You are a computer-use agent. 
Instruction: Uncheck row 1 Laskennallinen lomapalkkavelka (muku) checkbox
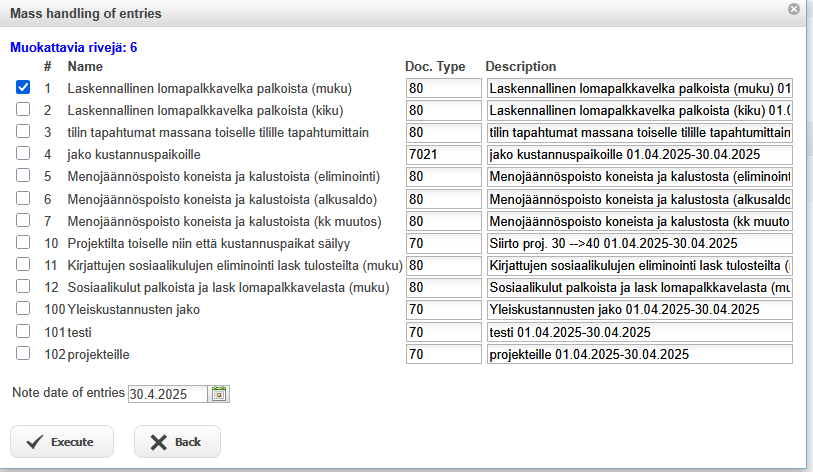click(23, 88)
